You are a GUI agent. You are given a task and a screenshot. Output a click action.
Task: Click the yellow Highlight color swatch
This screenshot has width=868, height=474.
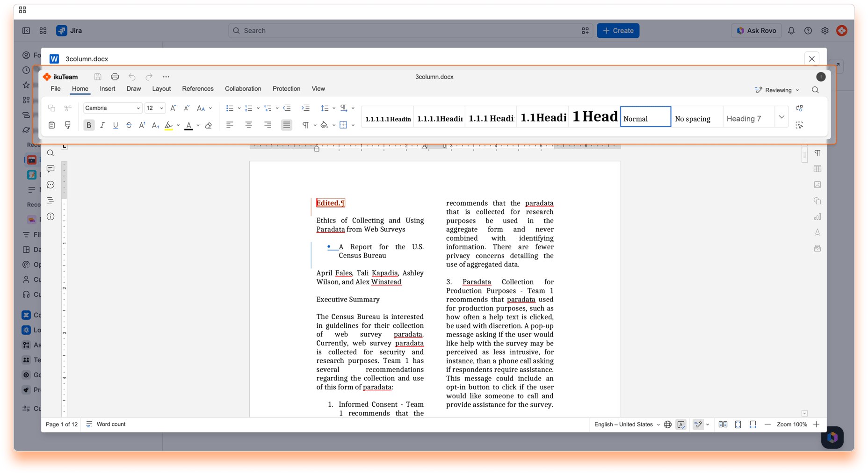pyautogui.click(x=169, y=125)
